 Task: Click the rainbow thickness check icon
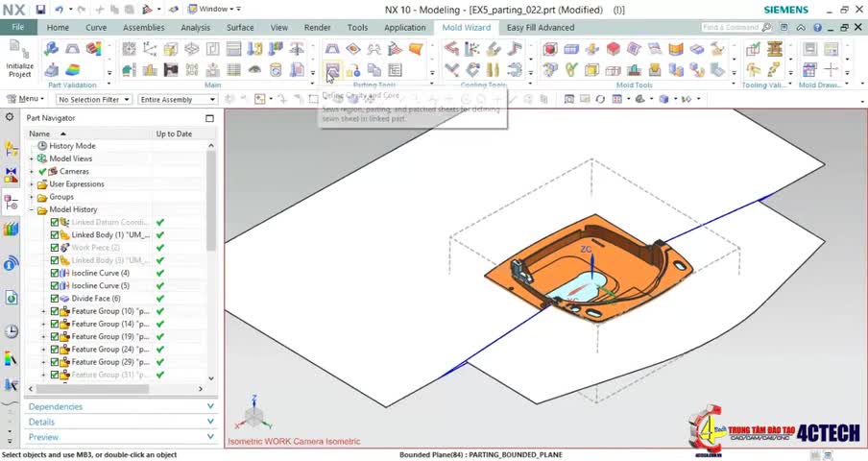pos(73,70)
